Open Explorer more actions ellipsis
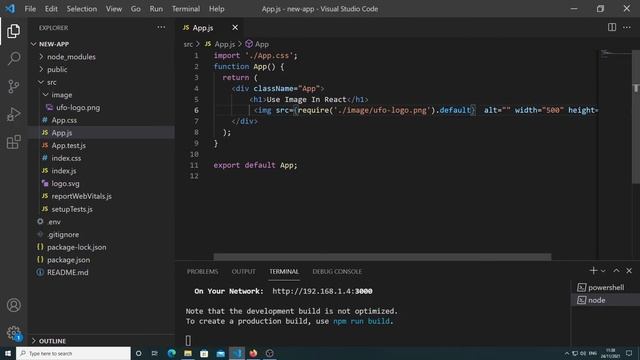This screenshot has height=360, width=640. 161,27
